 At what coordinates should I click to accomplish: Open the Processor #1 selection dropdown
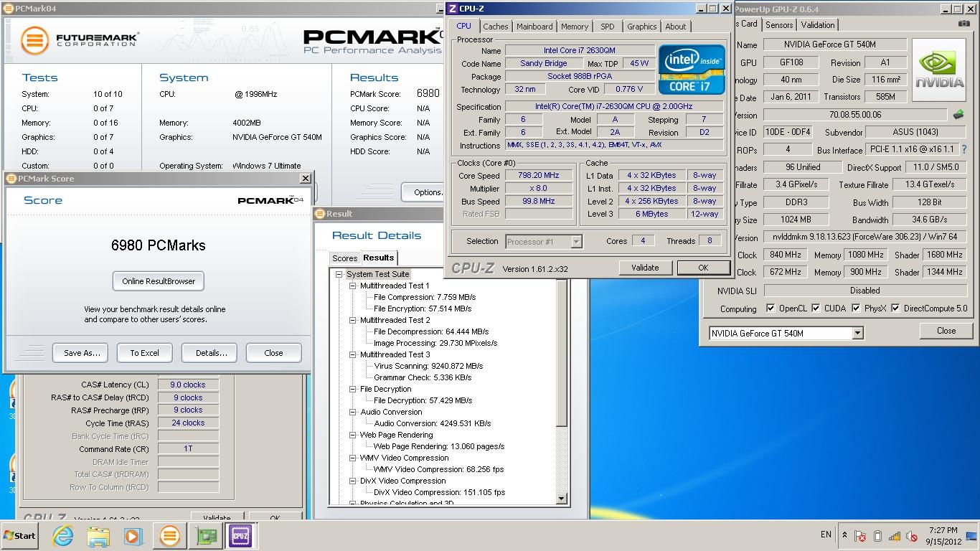click(x=575, y=242)
